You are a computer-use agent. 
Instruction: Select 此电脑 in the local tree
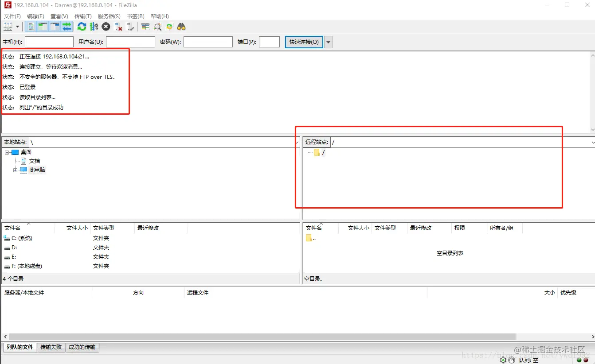pos(37,170)
